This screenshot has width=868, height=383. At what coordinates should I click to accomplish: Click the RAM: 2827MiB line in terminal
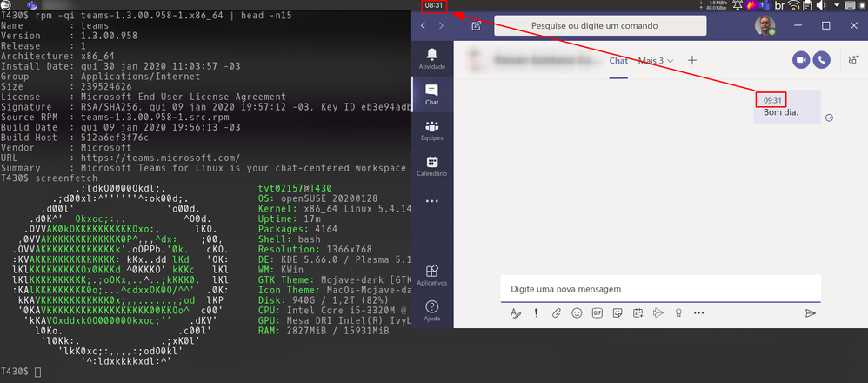(324, 331)
